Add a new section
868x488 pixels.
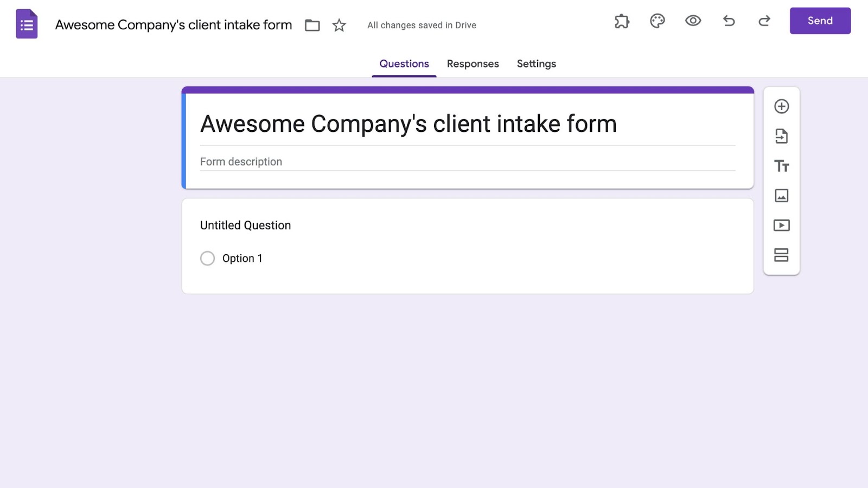tap(781, 255)
